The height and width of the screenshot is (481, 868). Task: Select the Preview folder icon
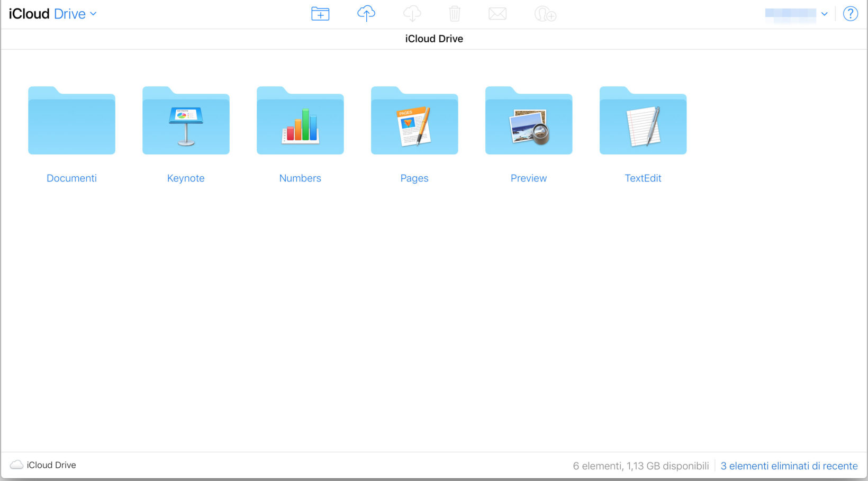click(529, 120)
